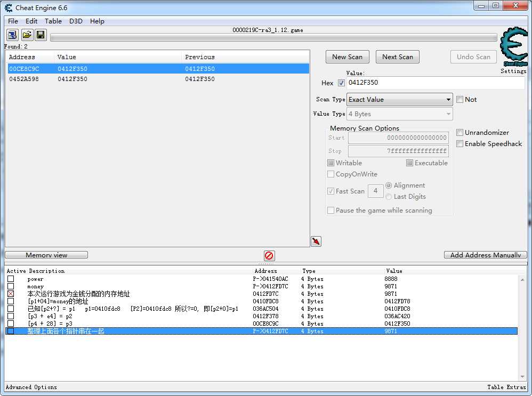
Task: Click the Settings label
Action: coord(513,71)
